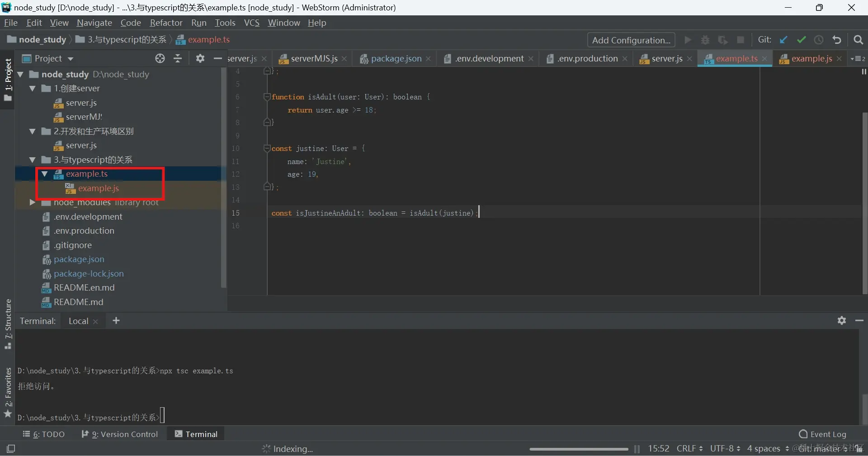Toggle the TODO tool window
The width and height of the screenshot is (868, 456).
pos(44,434)
